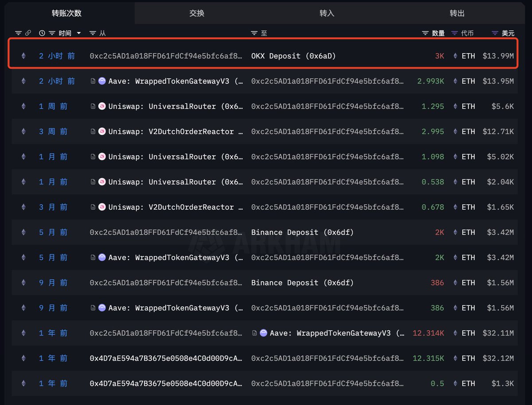Click the Aave logo in the $32.11M row
Image resolution: width=532 pixels, height=405 pixels.
coord(263,333)
